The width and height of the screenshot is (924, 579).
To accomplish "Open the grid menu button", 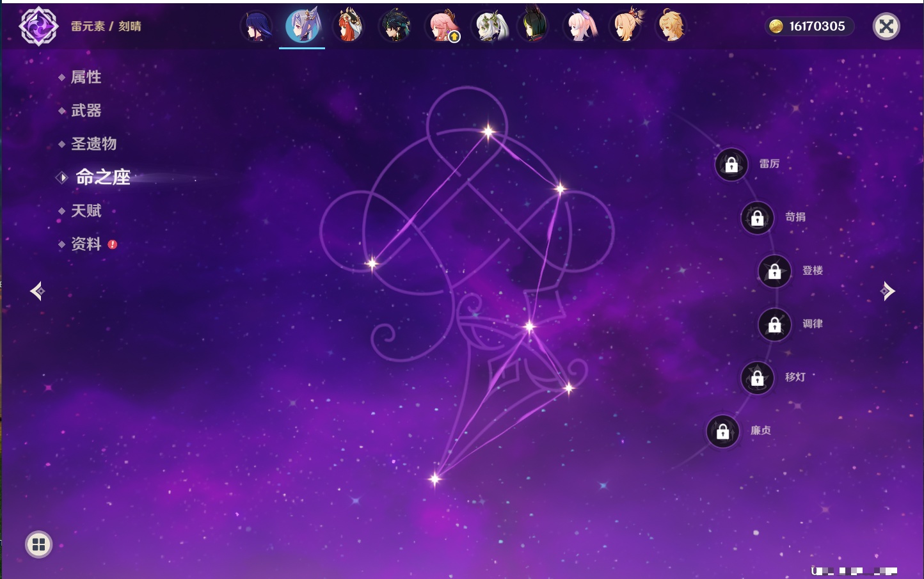I will point(38,544).
